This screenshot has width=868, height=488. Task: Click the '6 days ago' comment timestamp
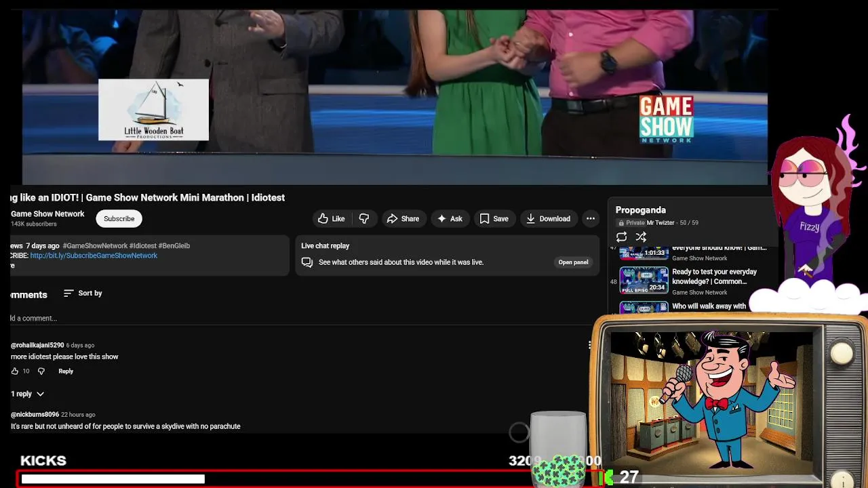point(80,346)
